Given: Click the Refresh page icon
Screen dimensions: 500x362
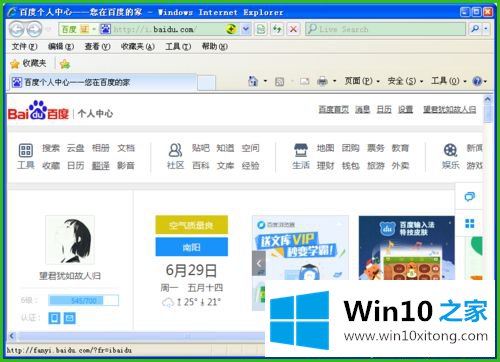Looking at the screenshot, I should pyautogui.click(x=277, y=29).
